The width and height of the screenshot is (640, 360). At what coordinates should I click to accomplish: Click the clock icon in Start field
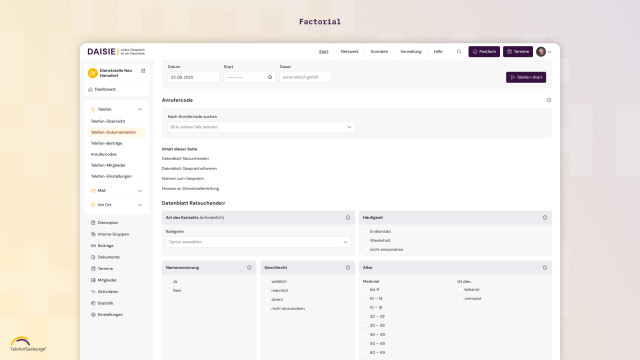270,77
